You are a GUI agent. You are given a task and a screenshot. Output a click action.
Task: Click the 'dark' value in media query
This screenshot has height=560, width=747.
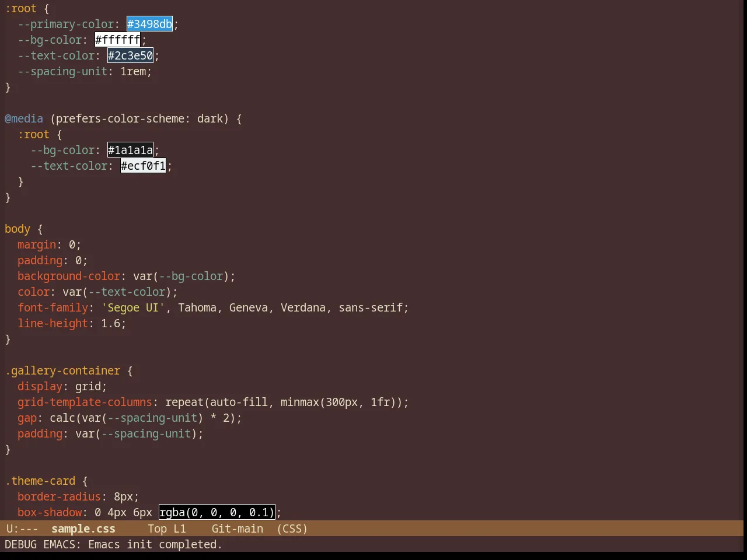click(x=210, y=118)
